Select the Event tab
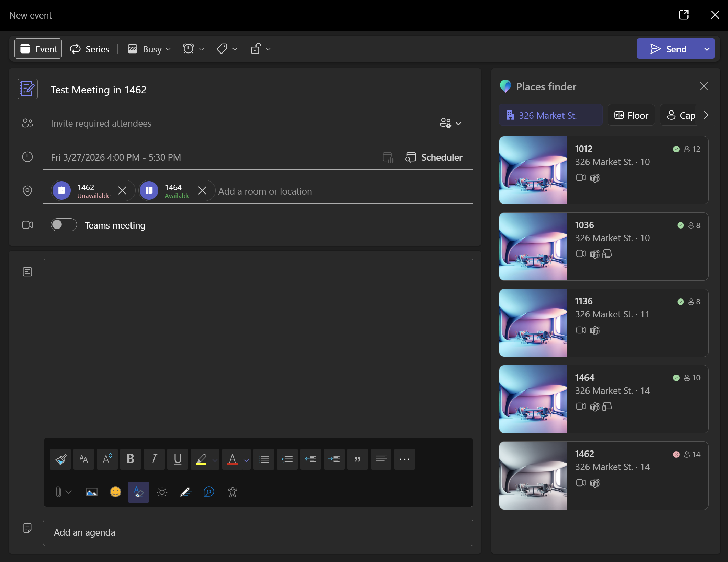 coord(38,49)
